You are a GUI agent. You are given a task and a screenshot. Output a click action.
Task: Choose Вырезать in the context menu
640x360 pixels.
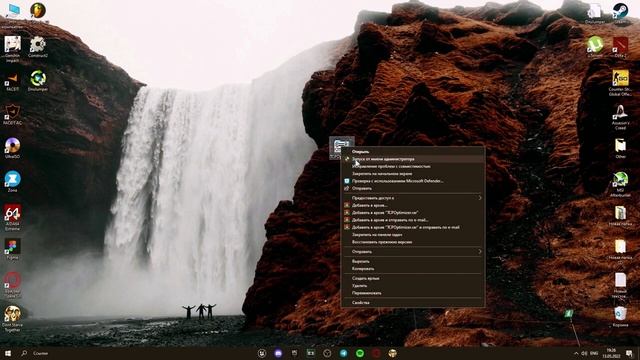click(413, 262)
